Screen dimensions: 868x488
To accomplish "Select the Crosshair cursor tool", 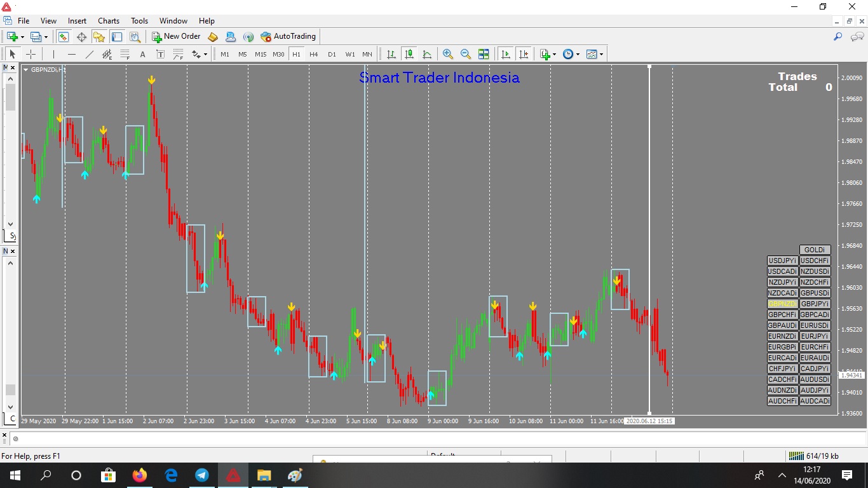I will [31, 55].
